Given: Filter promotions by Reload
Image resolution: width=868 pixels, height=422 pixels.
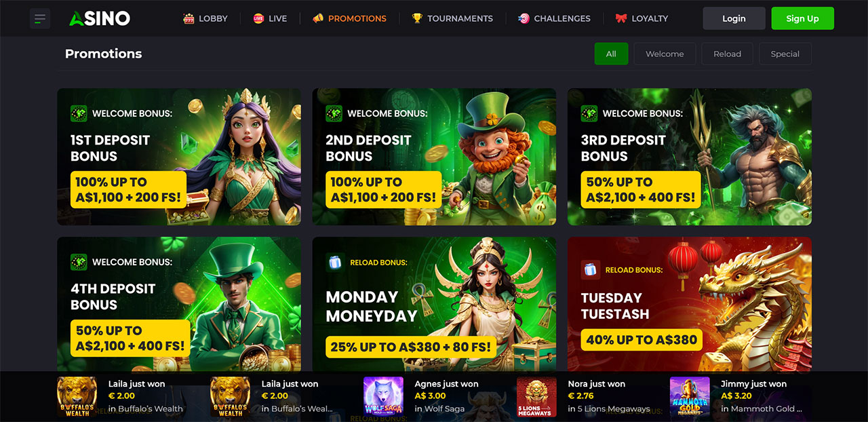Looking at the screenshot, I should point(727,54).
